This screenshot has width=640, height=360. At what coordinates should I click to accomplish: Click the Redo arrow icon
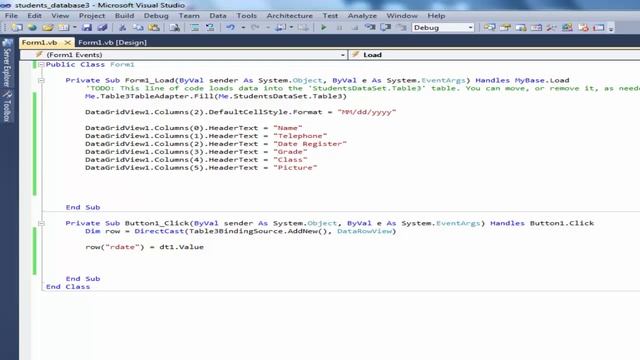coord(256,27)
